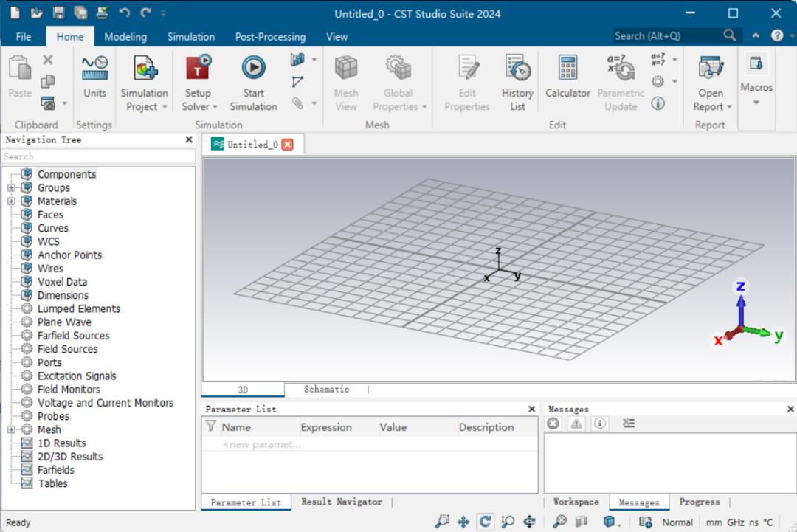Click the Save icon in title bar
Image resolution: width=797 pixels, height=532 pixels.
(59, 13)
